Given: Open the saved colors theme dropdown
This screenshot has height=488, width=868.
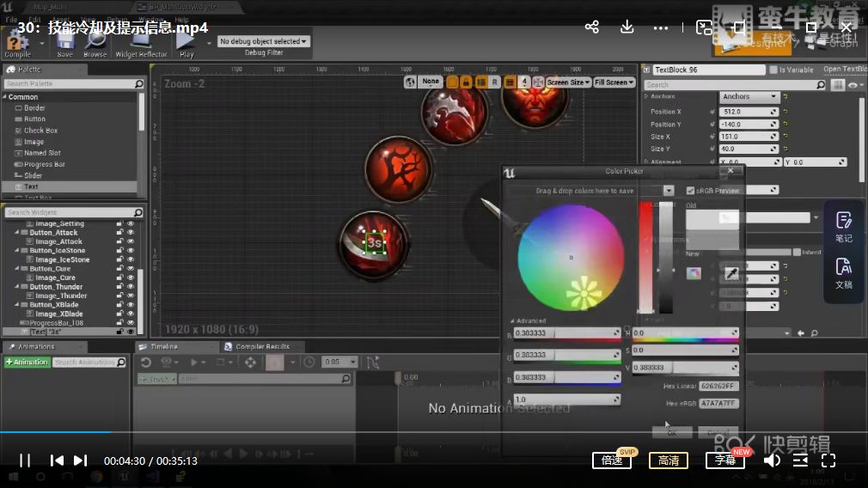Looking at the screenshot, I should (x=669, y=191).
